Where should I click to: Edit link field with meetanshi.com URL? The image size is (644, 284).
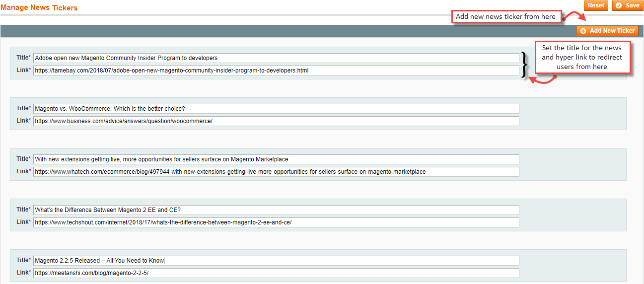click(x=276, y=273)
